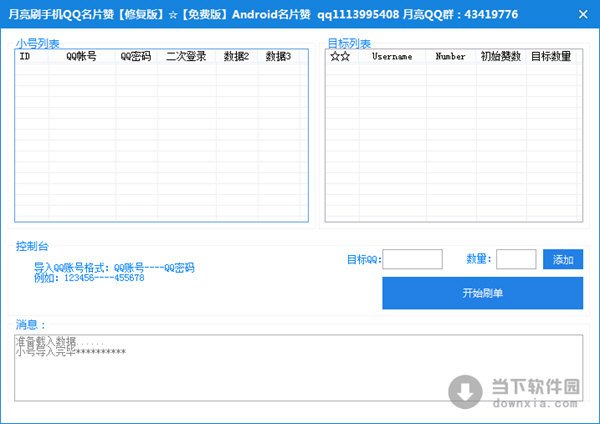Click the 数据3 column header
This screenshot has height=424, width=600.
tap(279, 56)
